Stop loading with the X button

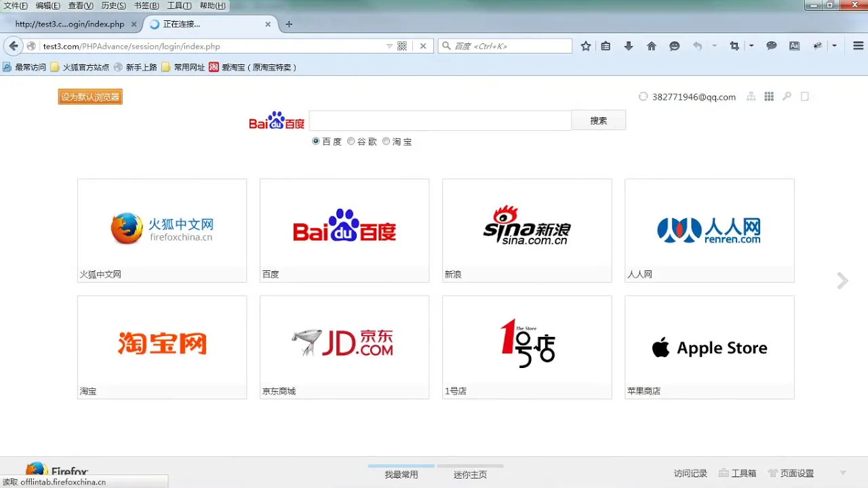pyautogui.click(x=423, y=46)
